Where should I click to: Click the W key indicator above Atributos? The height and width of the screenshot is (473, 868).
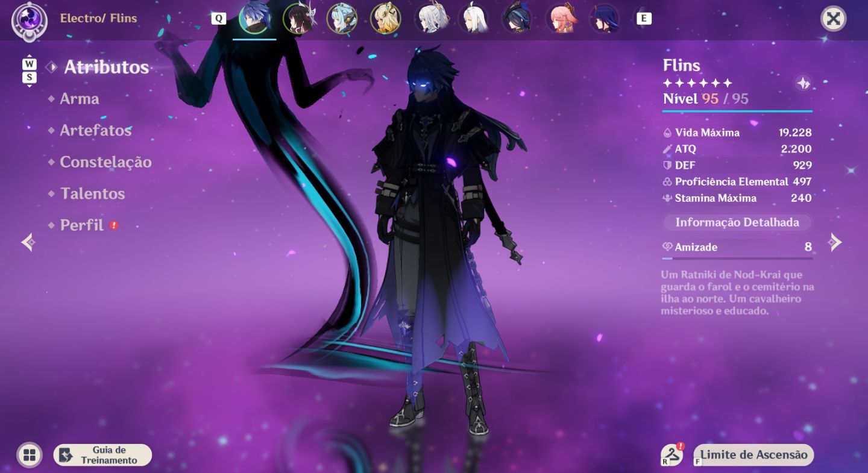[x=30, y=64]
